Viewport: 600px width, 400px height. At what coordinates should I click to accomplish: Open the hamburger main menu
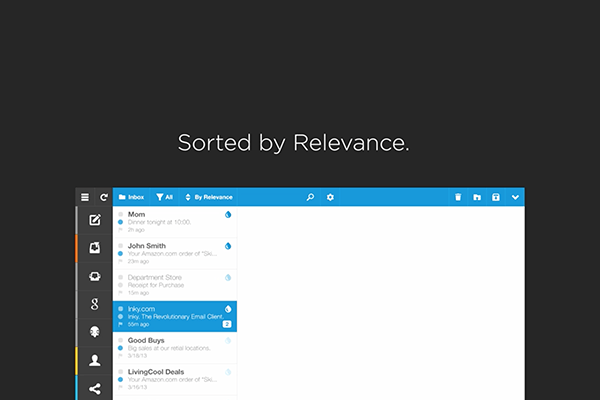point(85,197)
